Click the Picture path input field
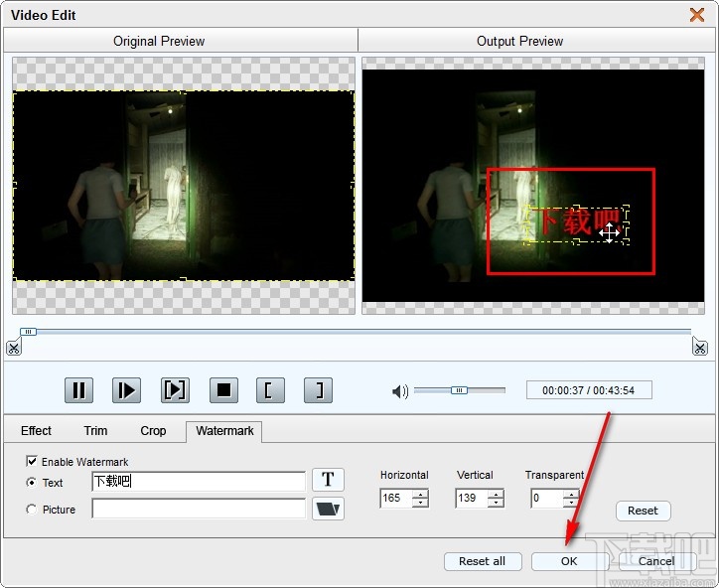This screenshot has width=719, height=588. 199,509
